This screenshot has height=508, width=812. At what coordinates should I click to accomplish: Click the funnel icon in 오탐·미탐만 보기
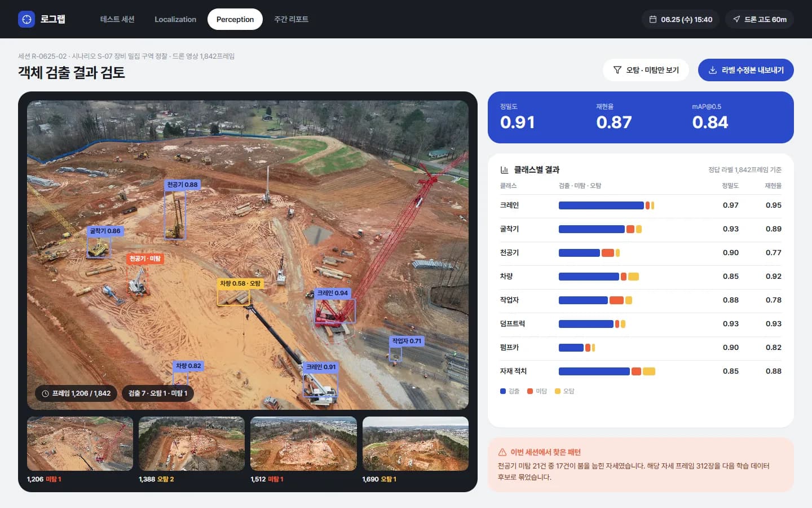pyautogui.click(x=617, y=70)
